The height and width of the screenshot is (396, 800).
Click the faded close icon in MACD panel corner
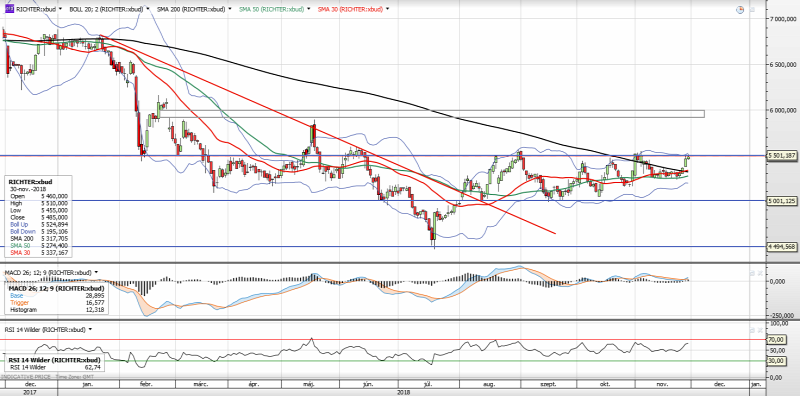click(x=760, y=274)
